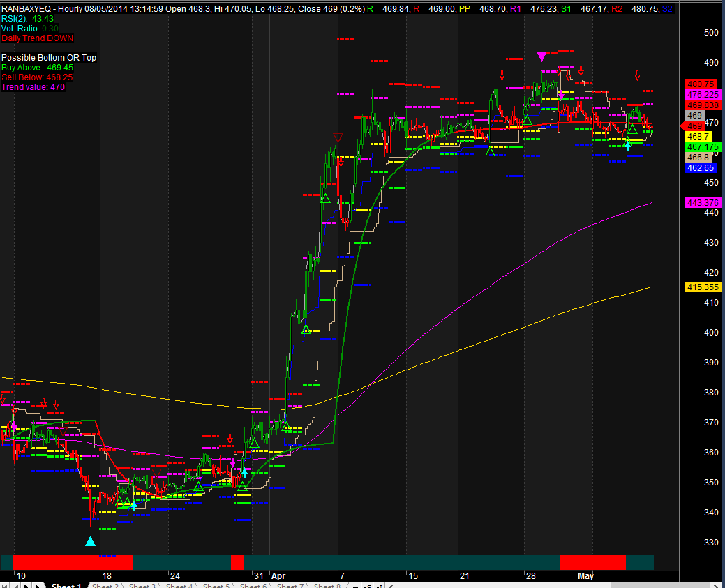Click the hollow red down triangle above April 7

(x=338, y=137)
